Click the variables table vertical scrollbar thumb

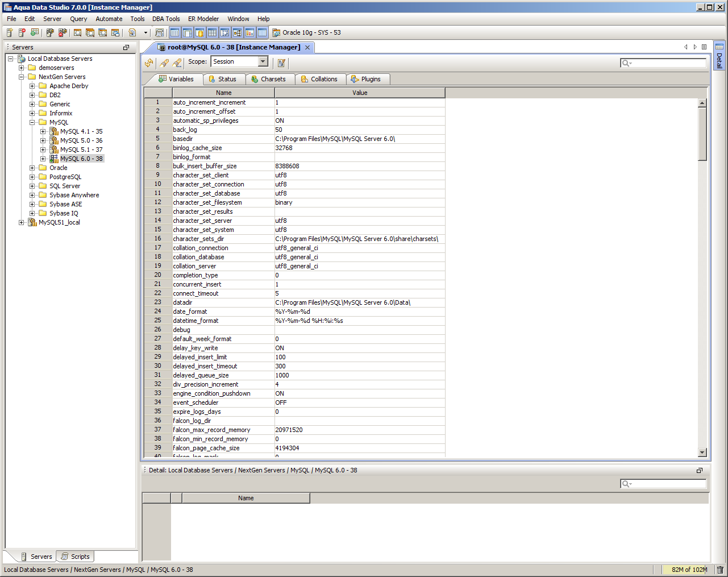(x=702, y=134)
